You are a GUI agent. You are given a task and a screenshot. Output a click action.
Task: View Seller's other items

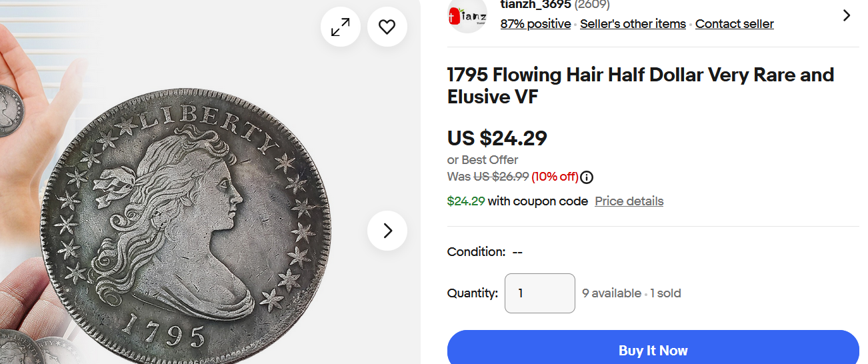click(x=633, y=24)
